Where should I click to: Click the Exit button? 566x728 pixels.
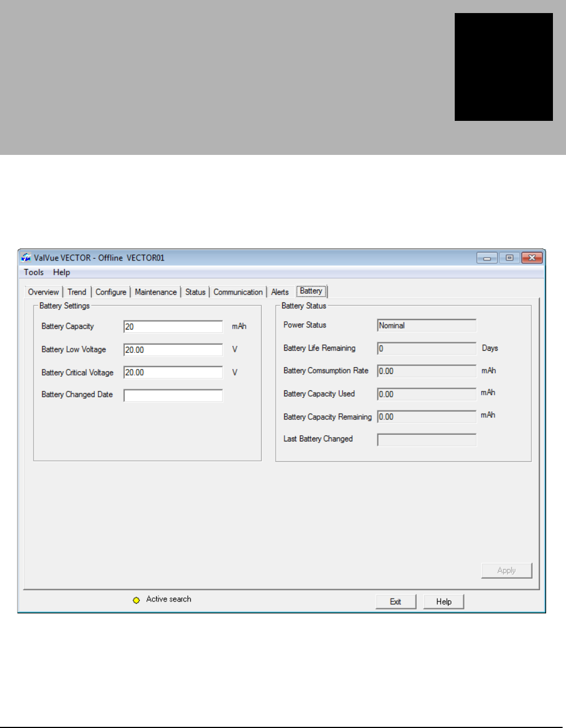pos(396,601)
